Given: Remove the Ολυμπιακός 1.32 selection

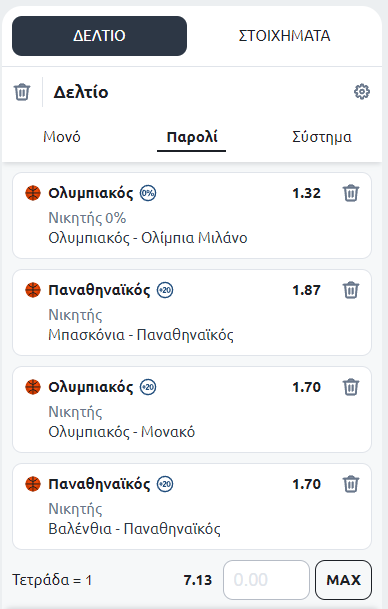Looking at the screenshot, I should click(351, 193).
